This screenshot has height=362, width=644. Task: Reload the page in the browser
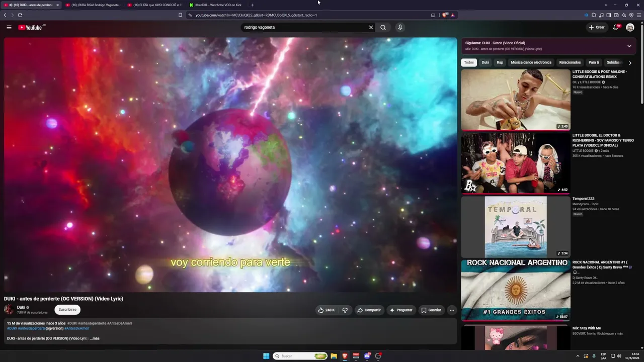pos(20,15)
